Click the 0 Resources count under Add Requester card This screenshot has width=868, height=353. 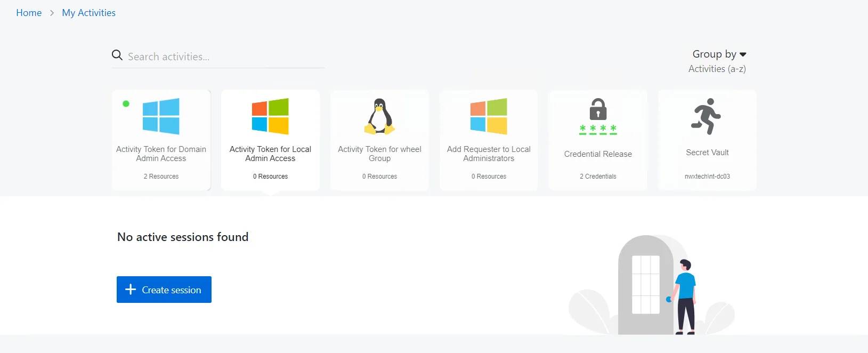pyautogui.click(x=489, y=176)
